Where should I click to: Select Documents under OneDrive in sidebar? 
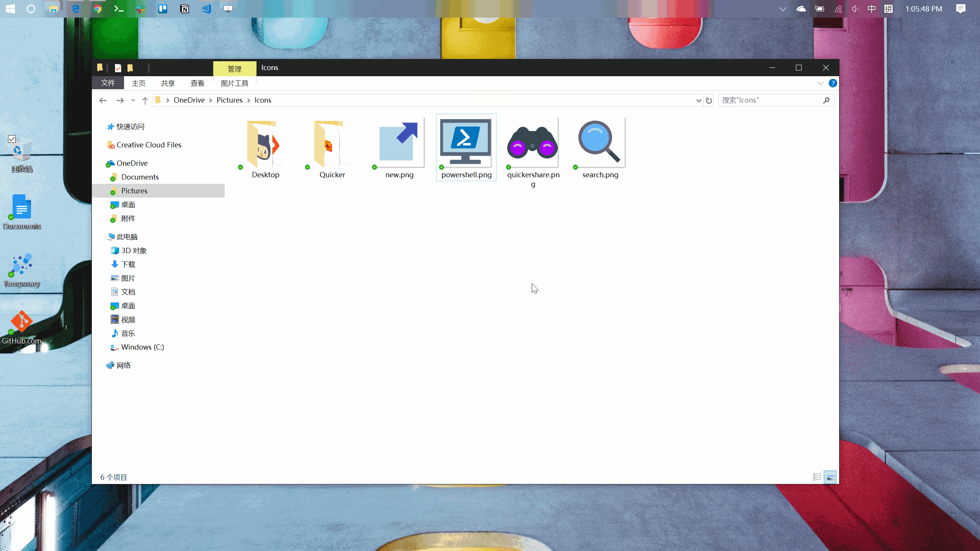click(140, 177)
